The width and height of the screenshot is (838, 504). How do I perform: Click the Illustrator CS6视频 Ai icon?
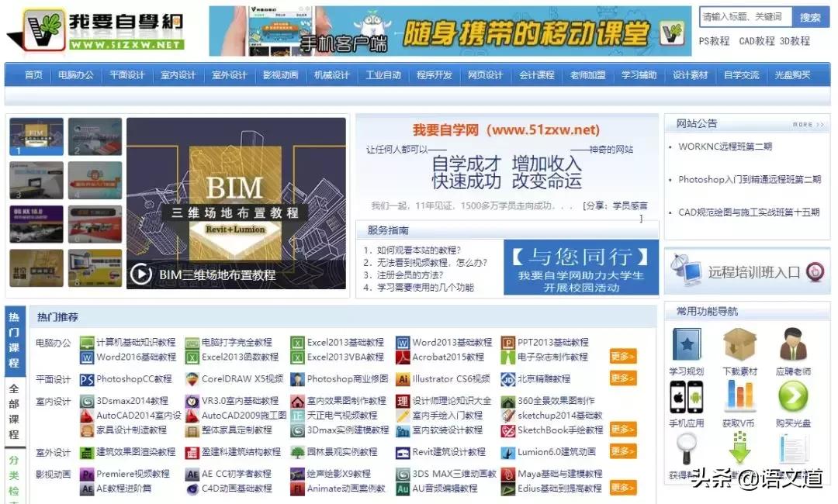pyautogui.click(x=402, y=381)
